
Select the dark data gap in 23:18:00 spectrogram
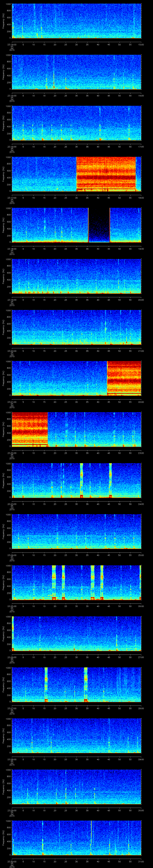(x=99, y=225)
